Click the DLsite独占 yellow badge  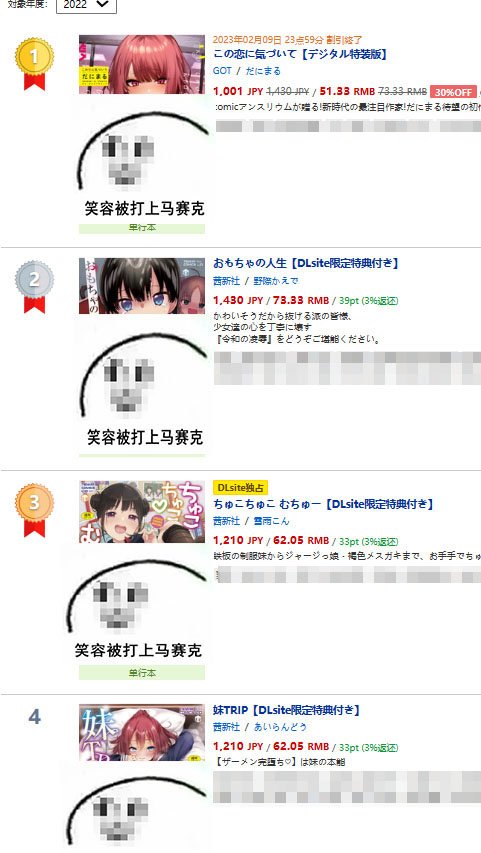click(240, 487)
